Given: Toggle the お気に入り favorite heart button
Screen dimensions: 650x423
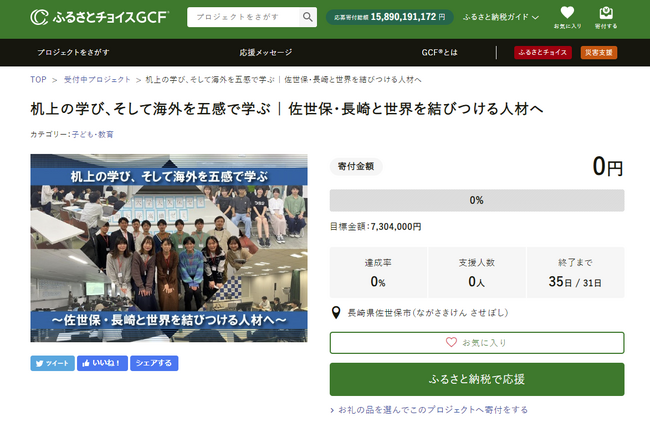Looking at the screenshot, I should coord(477,343).
